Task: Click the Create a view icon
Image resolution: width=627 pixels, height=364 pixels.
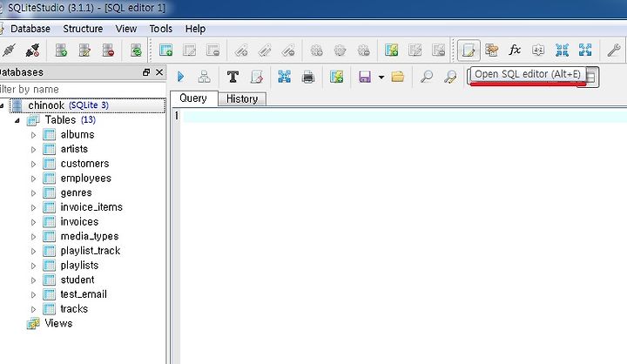Action: click(392, 51)
